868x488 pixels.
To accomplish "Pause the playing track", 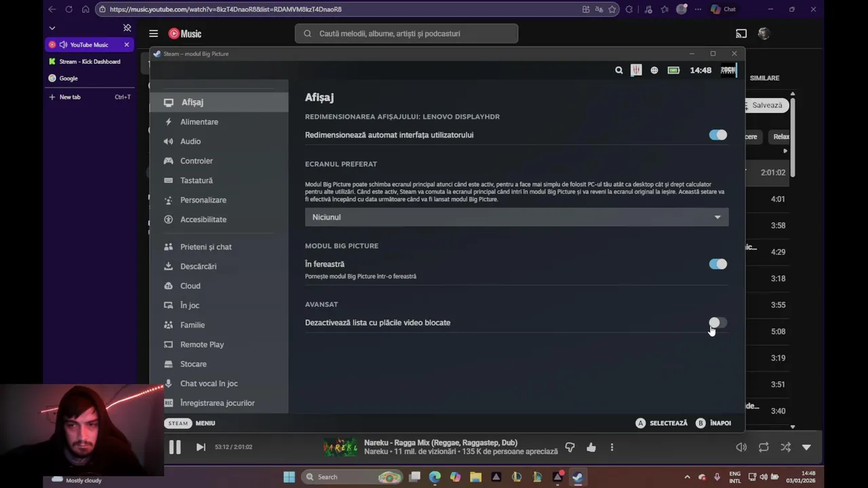I will coord(175,447).
